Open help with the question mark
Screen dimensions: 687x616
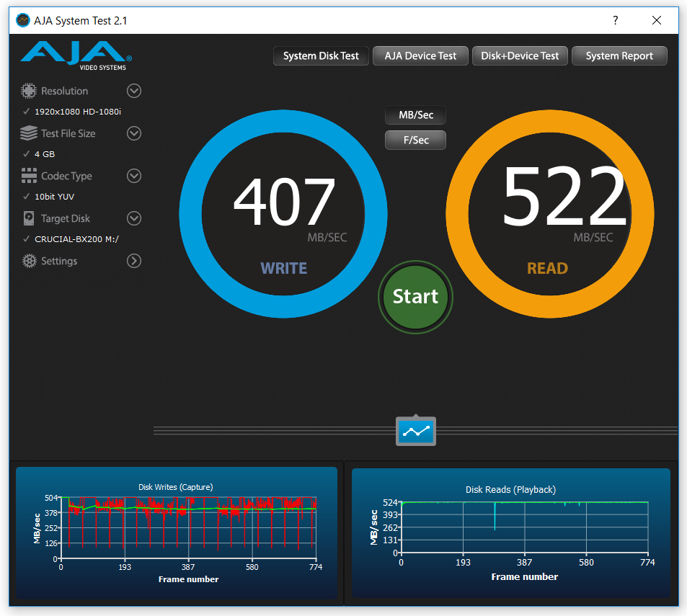pos(616,20)
